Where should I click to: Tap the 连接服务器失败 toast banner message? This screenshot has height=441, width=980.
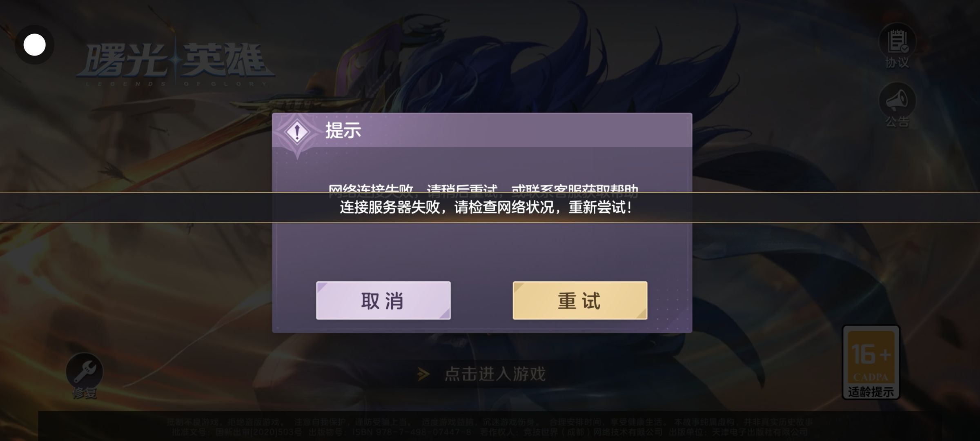click(486, 207)
